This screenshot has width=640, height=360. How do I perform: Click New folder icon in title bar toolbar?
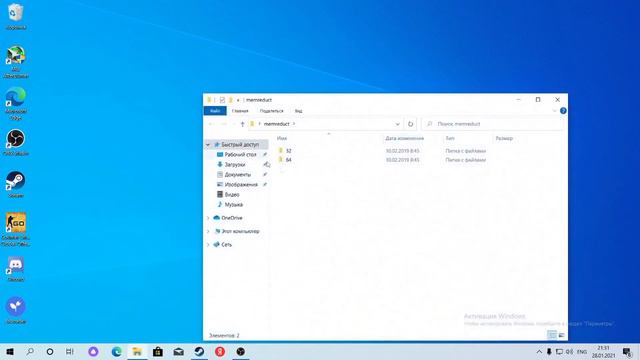[x=231, y=100]
